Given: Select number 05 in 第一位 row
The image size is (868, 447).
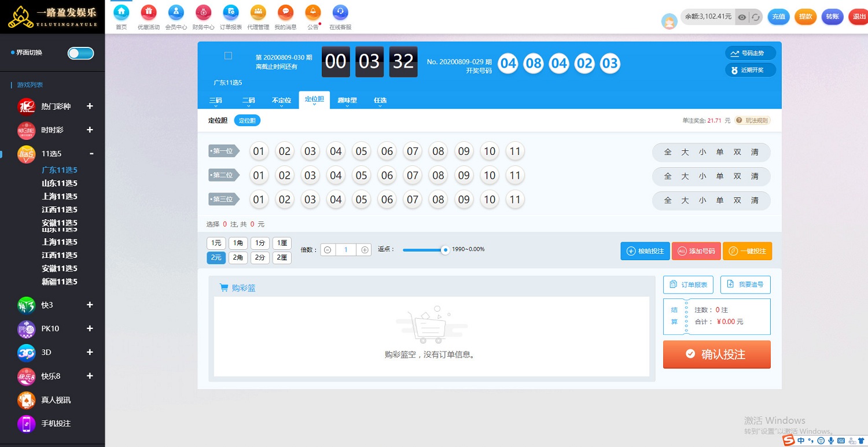Looking at the screenshot, I should (362, 152).
